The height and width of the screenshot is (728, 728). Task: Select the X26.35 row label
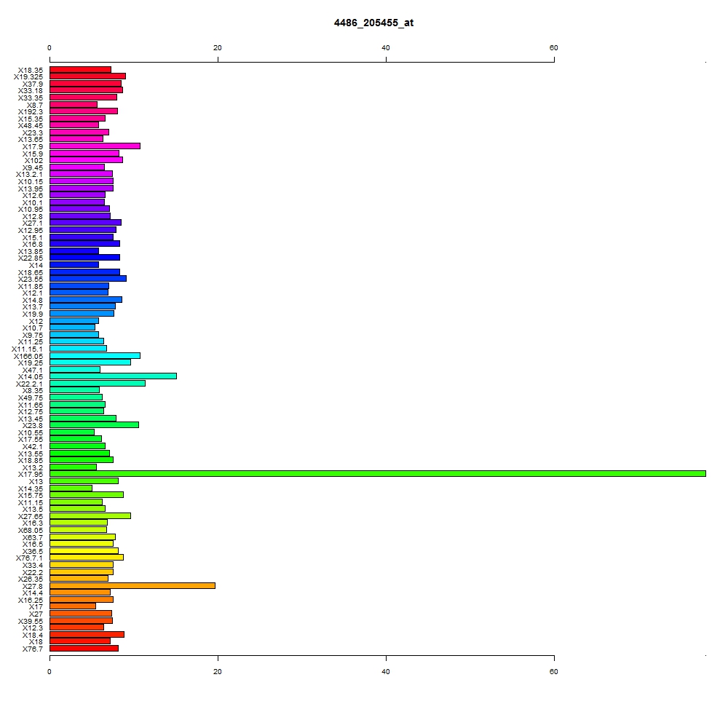(30, 579)
